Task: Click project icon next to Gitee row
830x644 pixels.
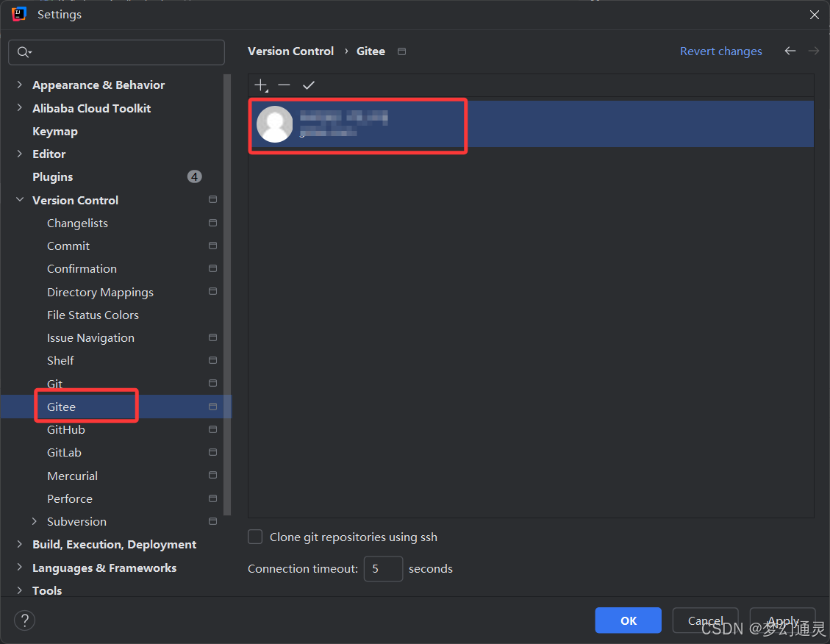Action: pos(212,407)
